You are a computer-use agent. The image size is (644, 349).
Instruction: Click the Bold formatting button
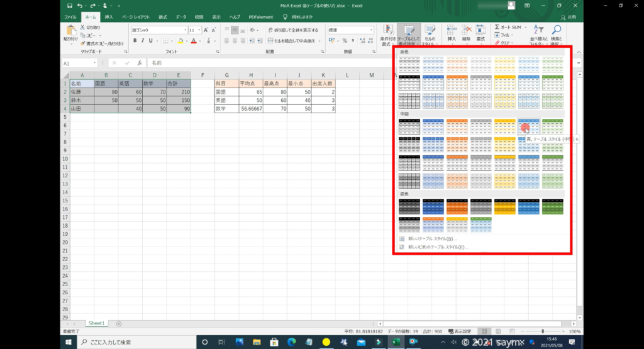click(x=135, y=41)
